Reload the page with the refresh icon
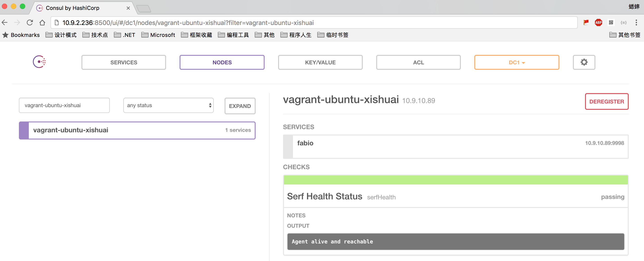 (30, 23)
